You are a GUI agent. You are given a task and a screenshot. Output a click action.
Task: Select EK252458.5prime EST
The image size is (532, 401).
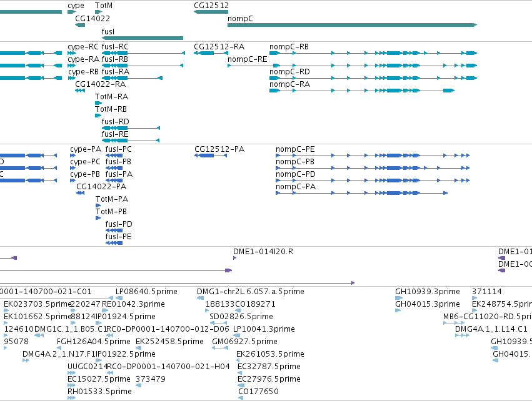tap(138, 348)
